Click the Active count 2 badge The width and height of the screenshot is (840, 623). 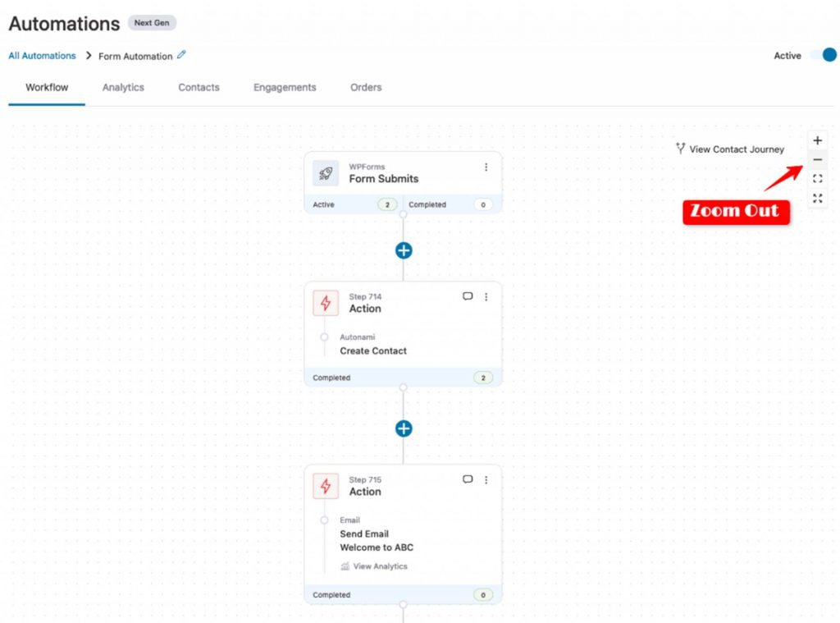[x=387, y=205]
